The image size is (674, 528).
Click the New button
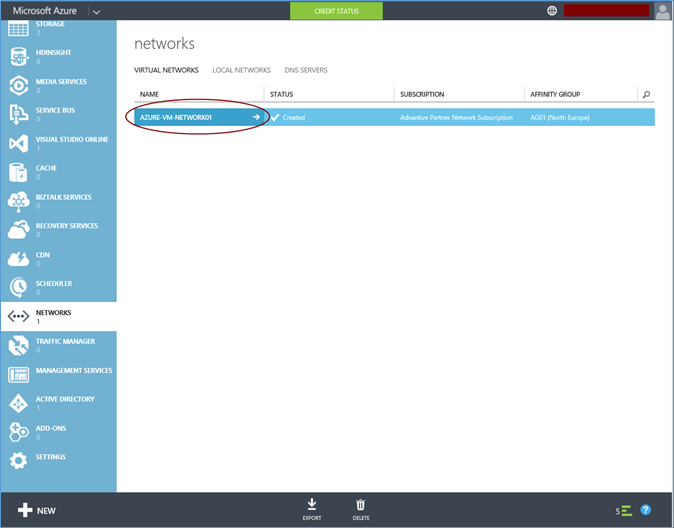pos(37,510)
